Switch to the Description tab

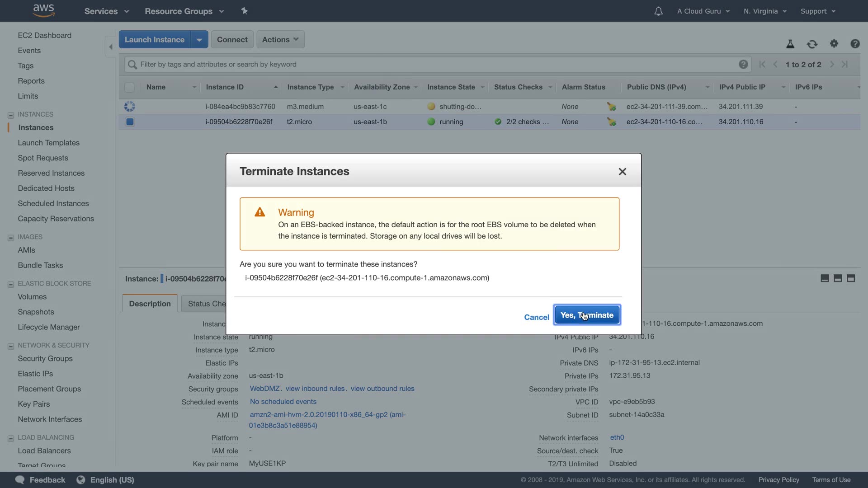[150, 304]
